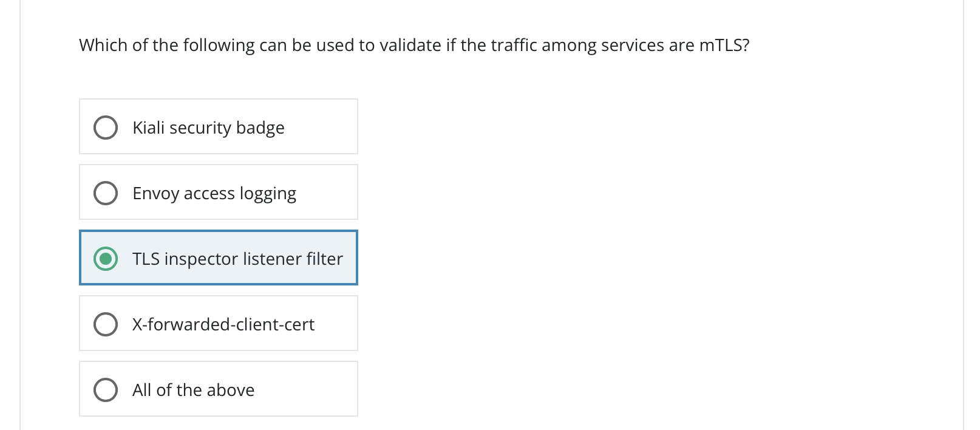
Task: Click the radio circle for All of the above
Action: pos(106,390)
